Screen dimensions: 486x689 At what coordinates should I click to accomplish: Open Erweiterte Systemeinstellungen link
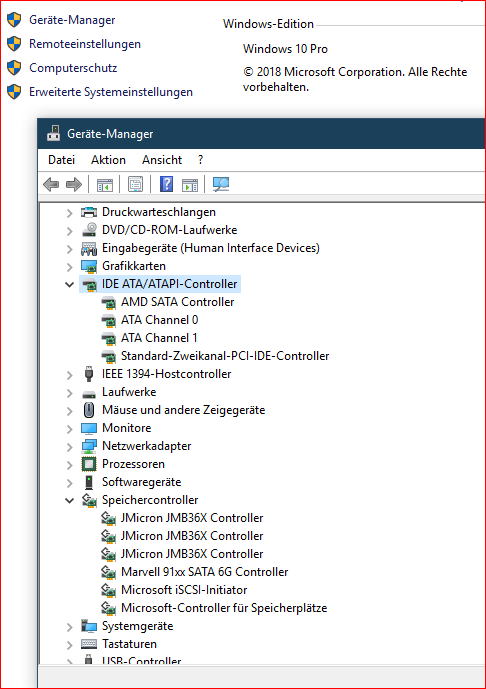pyautogui.click(x=111, y=92)
